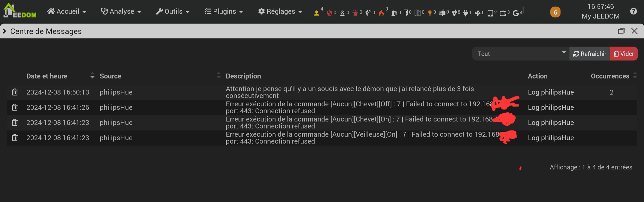Click the fire alarm summary icon
Image resolution: width=644 pixels, height=202 pixels.
[381, 13]
